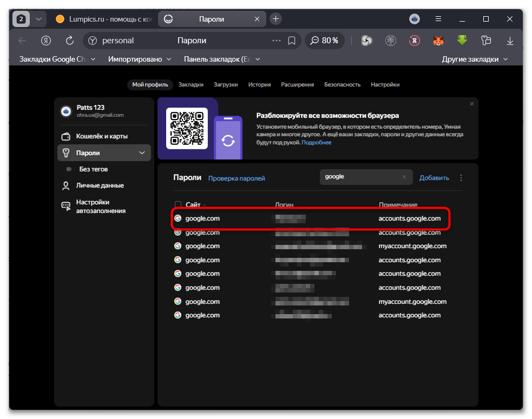Close the mobile browser promo banner
The width and height of the screenshot is (532, 419).
pyautogui.click(x=471, y=104)
